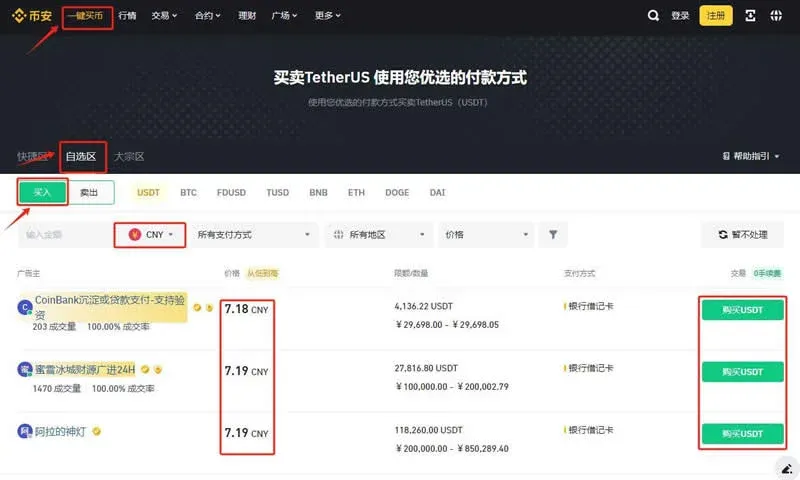The image size is (800, 480).
Task: Click the help guide document icon
Action: [726, 156]
